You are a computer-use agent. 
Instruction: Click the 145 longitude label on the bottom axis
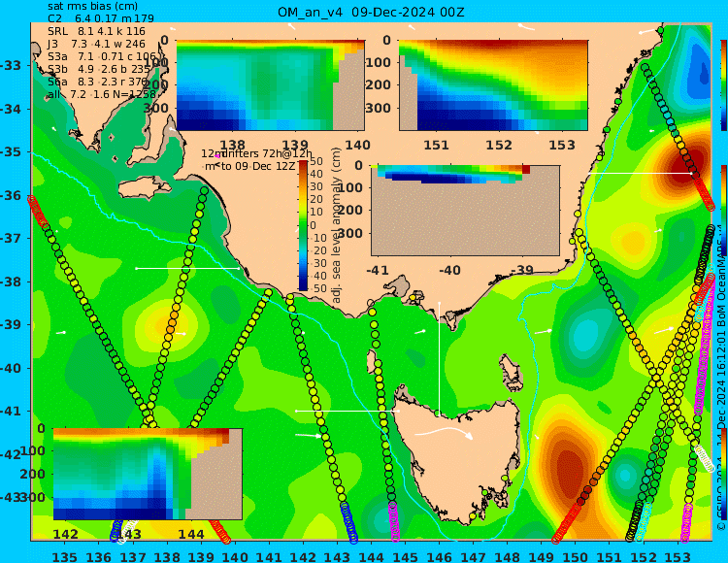[405, 557]
